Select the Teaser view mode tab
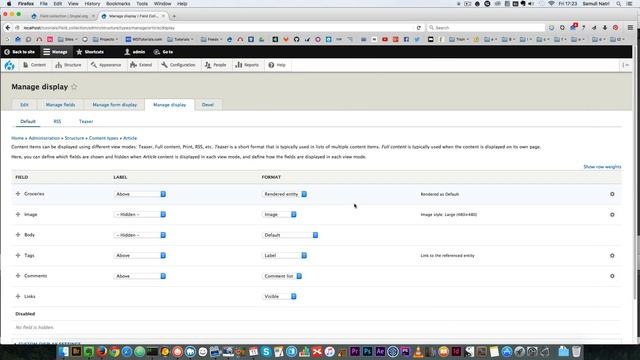Viewport: 640px width, 360px height. point(86,121)
